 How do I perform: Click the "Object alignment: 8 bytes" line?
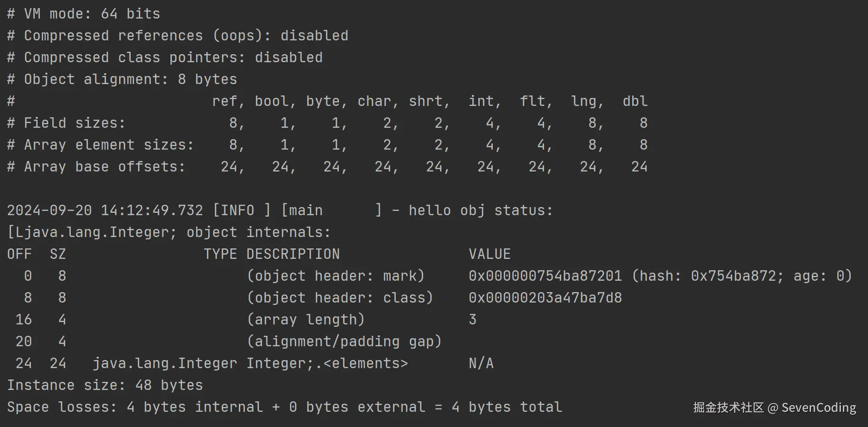122,79
